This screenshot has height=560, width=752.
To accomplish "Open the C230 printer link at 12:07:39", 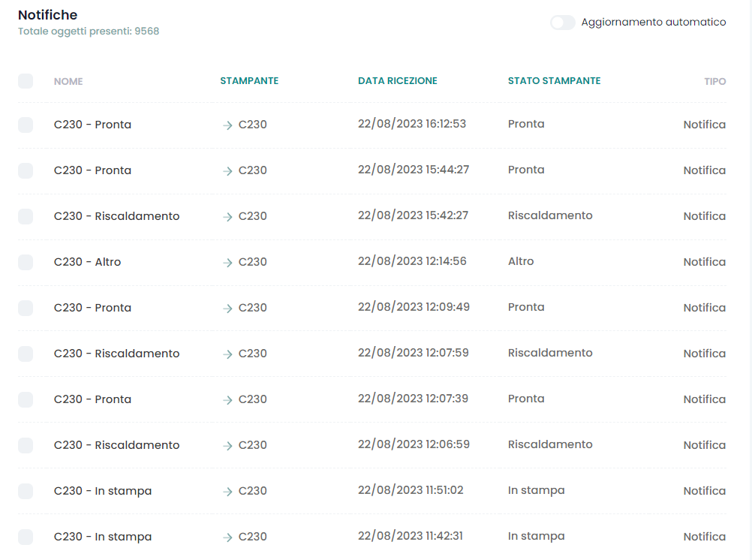I will click(252, 399).
